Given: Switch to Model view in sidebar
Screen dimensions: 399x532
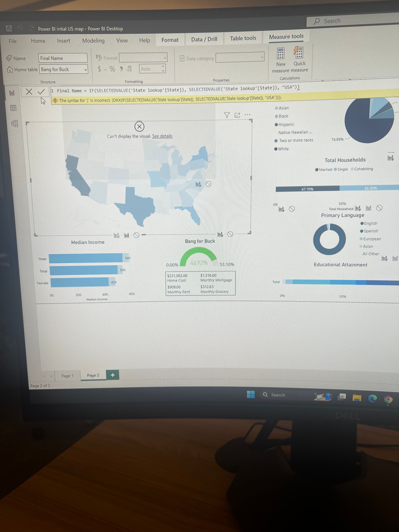Looking at the screenshot, I should pos(14,124).
